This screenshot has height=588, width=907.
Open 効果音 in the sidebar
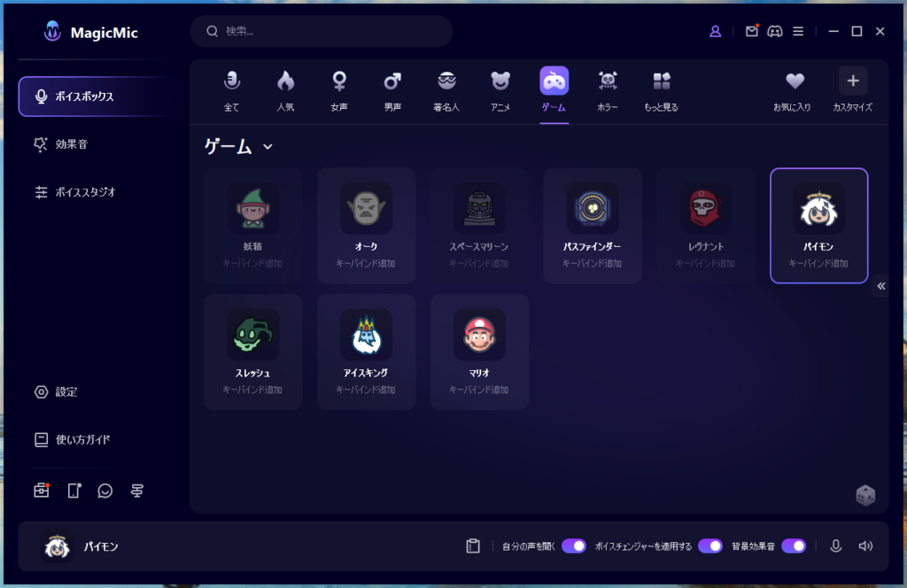(72, 144)
